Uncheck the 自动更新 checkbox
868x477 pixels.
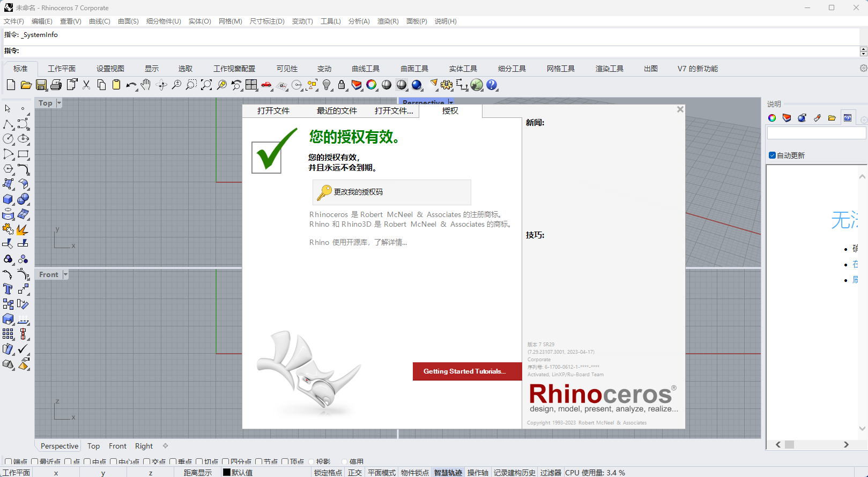pyautogui.click(x=772, y=155)
